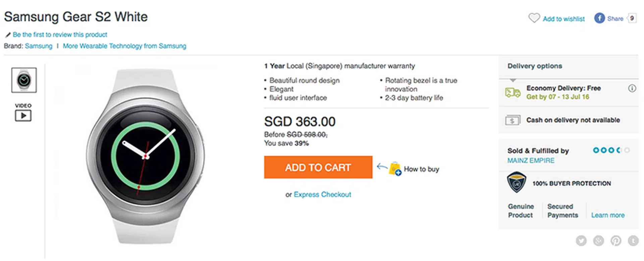Click the Facebook share icon
Viewport: 644px width, 261px height.
(599, 18)
